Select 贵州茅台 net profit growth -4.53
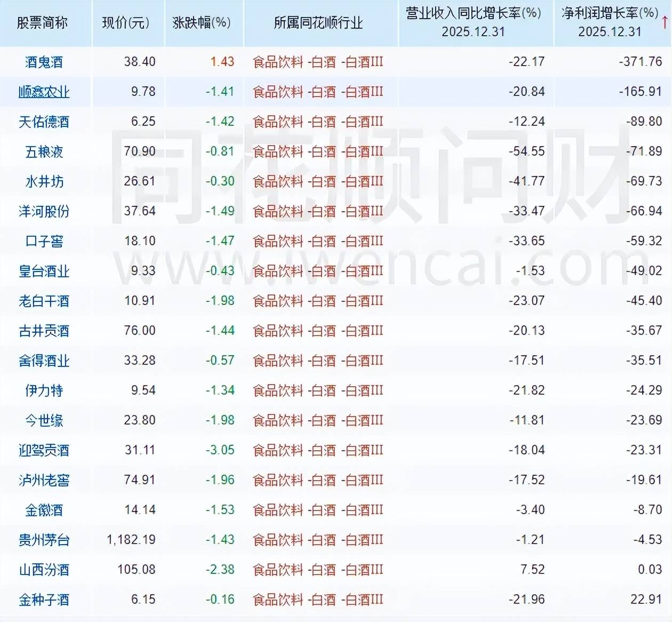 pyautogui.click(x=647, y=540)
